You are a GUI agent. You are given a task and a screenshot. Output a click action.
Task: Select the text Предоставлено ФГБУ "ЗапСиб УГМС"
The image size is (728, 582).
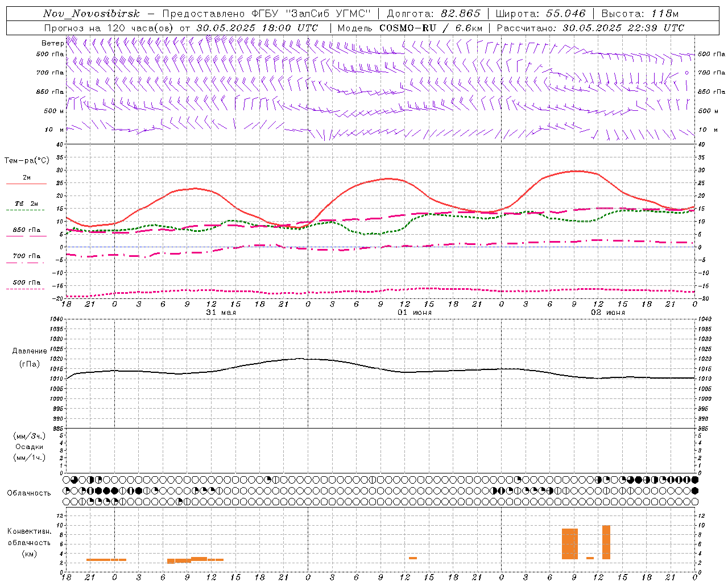(x=266, y=14)
